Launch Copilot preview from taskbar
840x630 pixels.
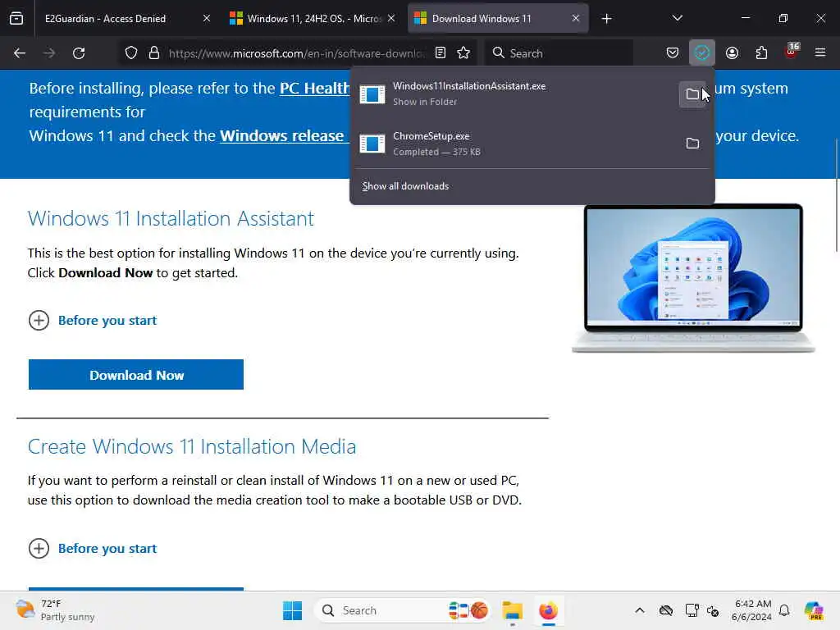[814, 610]
